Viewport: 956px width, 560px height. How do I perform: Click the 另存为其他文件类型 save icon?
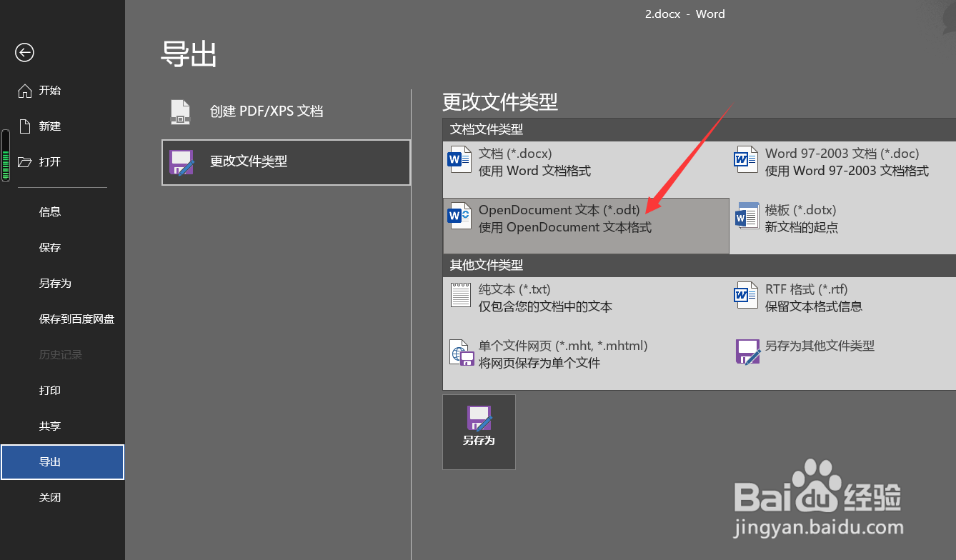click(x=748, y=352)
